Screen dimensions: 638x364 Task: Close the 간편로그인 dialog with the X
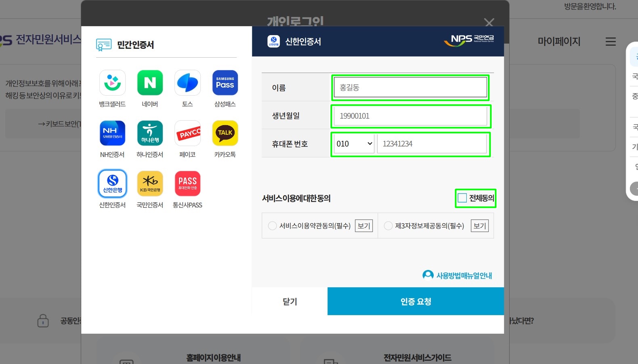coord(489,23)
